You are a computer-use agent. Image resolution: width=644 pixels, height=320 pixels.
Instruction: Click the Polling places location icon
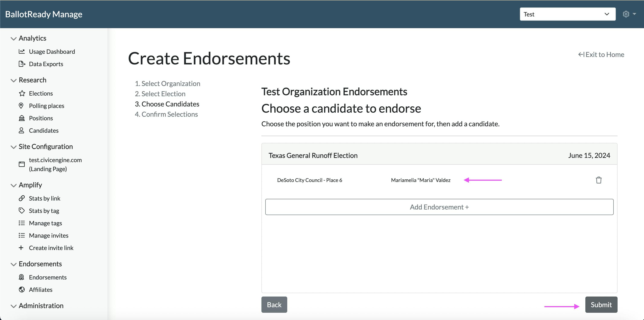coord(21,106)
